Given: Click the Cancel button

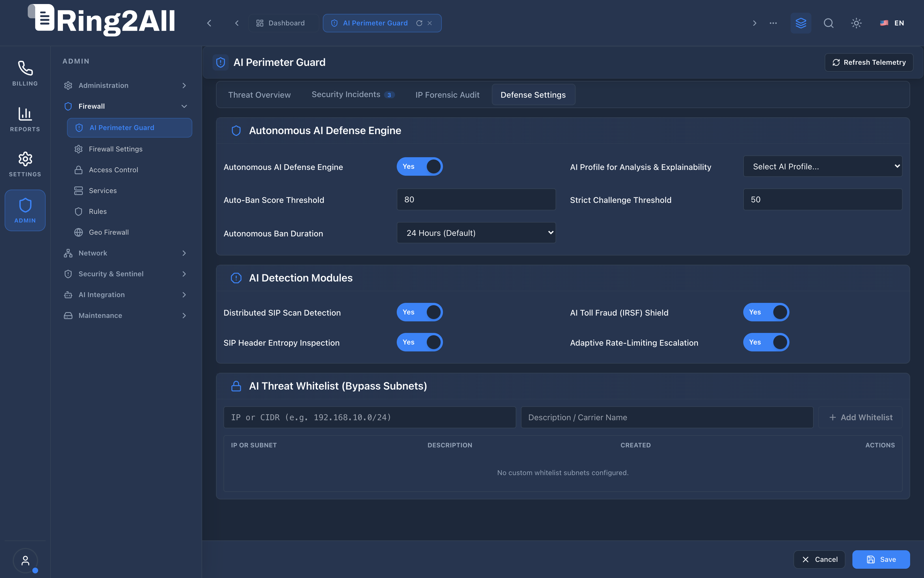Looking at the screenshot, I should [819, 559].
